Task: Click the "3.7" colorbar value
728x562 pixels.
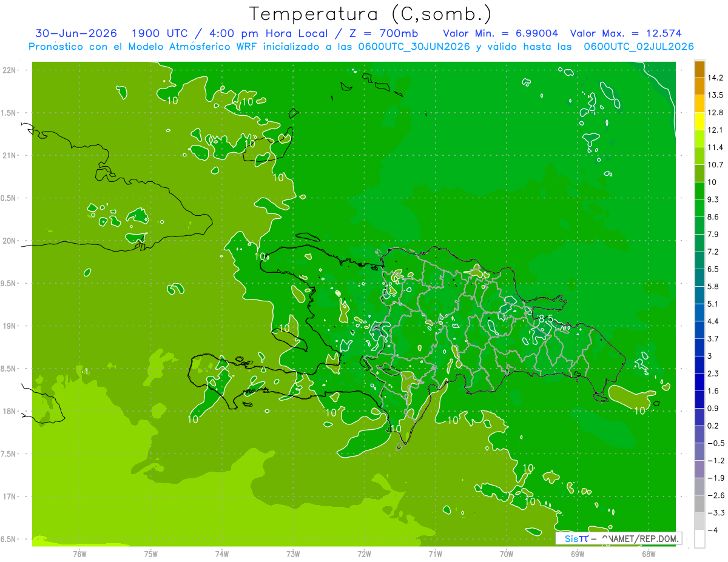Action: (x=714, y=339)
